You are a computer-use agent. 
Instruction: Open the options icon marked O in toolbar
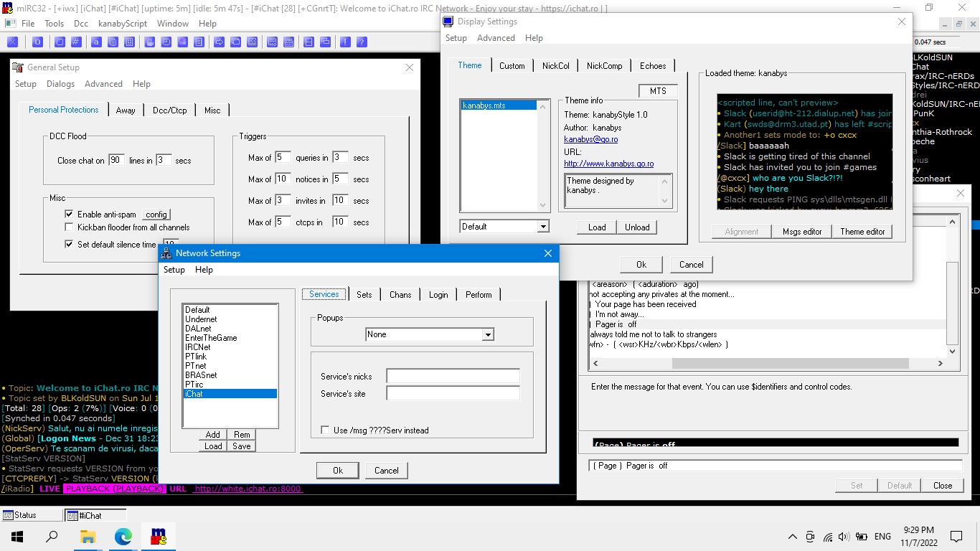point(37,42)
